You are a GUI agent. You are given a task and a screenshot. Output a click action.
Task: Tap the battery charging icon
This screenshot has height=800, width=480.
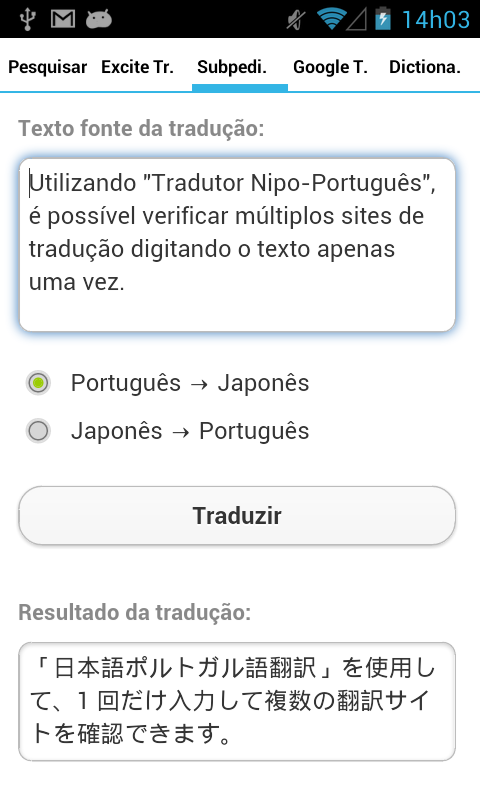383,18
